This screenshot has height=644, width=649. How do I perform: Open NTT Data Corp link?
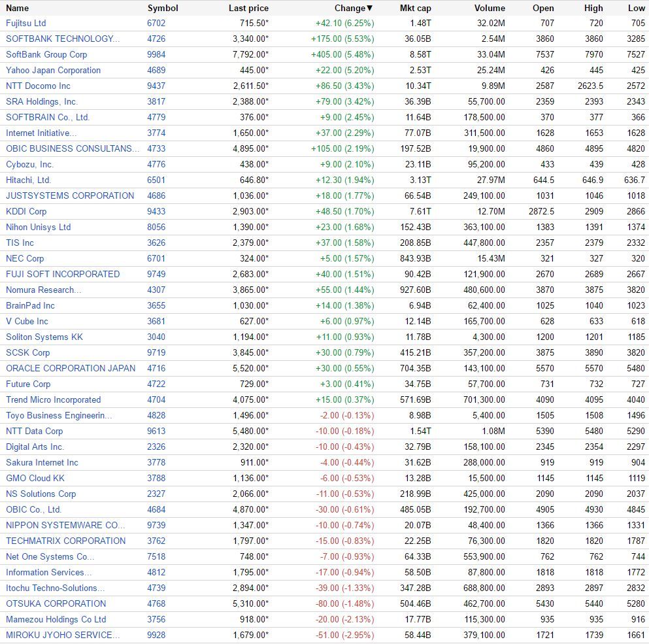35,432
